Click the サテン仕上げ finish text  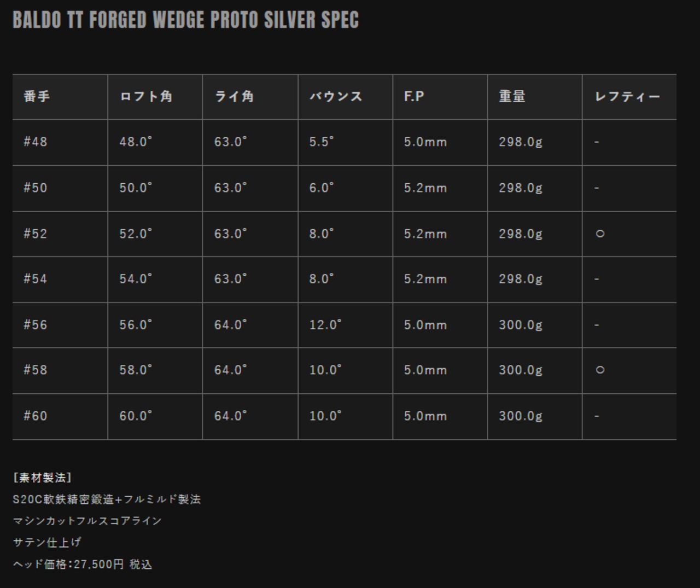pyautogui.click(x=47, y=543)
